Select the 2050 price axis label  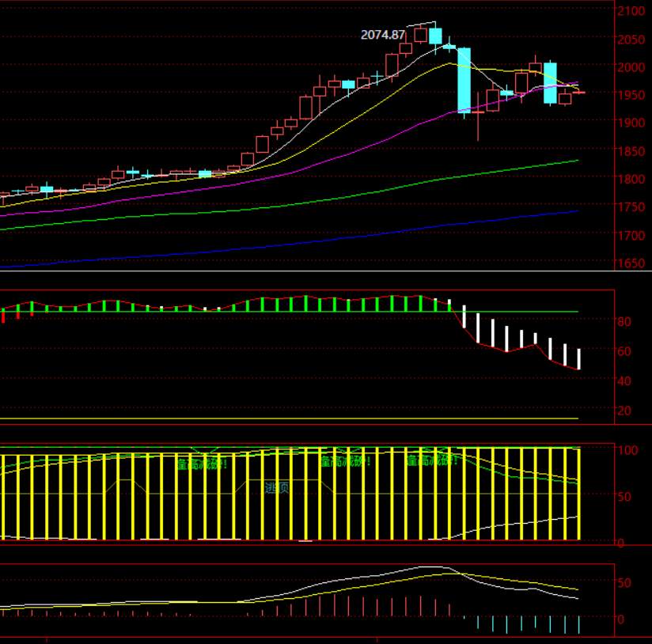pyautogui.click(x=631, y=40)
